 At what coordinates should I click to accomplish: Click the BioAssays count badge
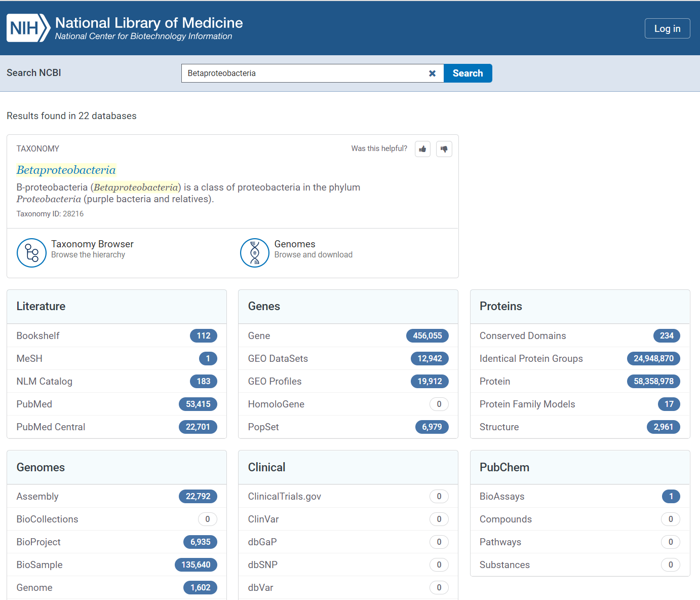(x=671, y=496)
